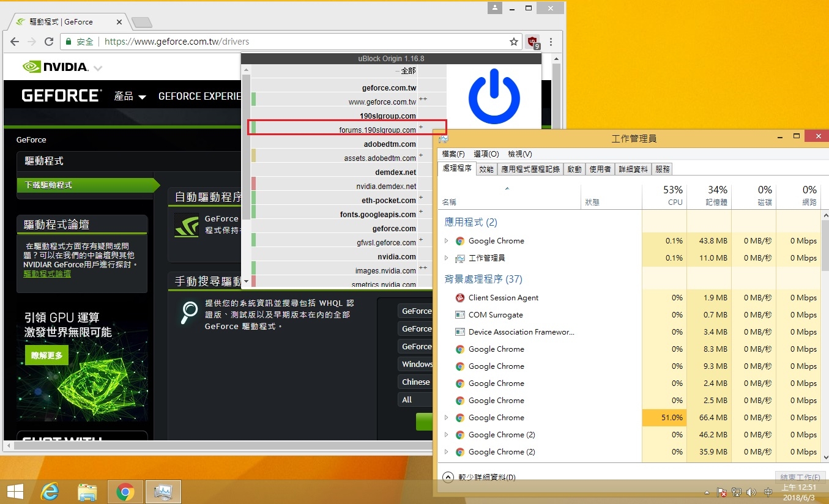Expand the 工作管理員 app row

[x=447, y=258]
